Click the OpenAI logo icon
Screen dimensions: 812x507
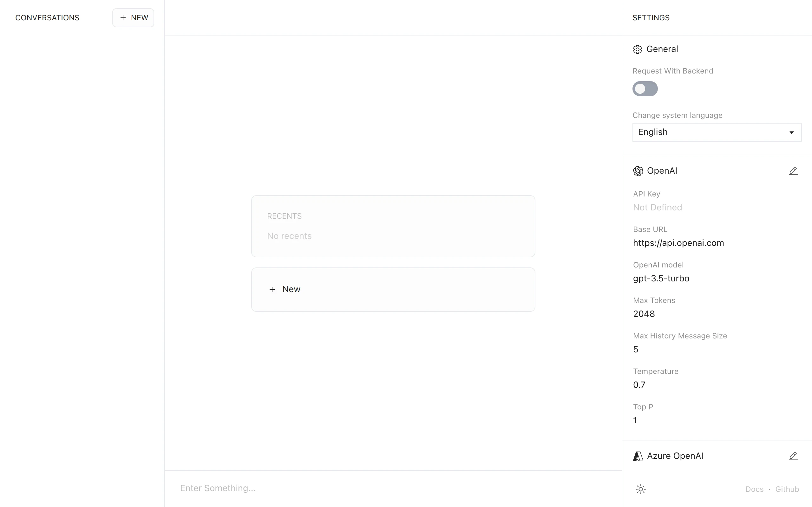(x=638, y=171)
